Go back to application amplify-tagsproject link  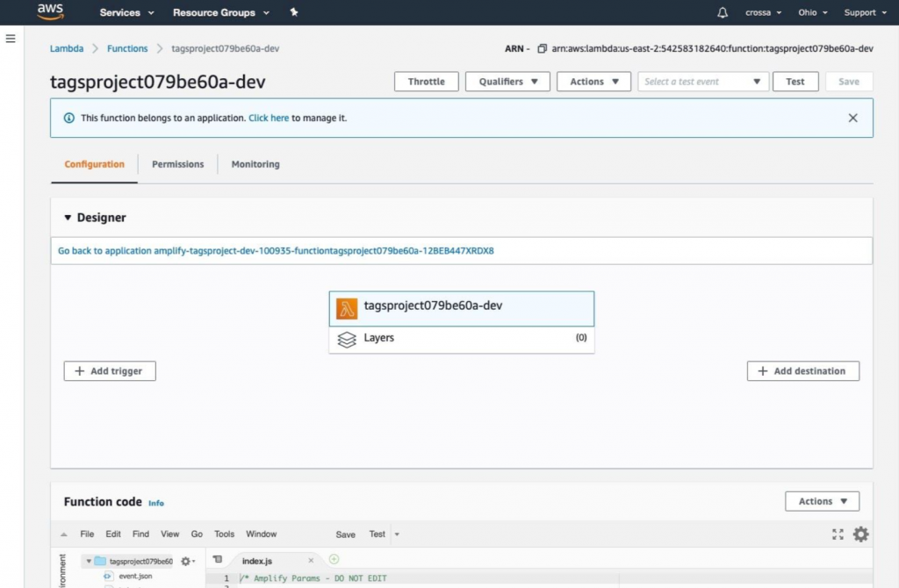tap(276, 250)
